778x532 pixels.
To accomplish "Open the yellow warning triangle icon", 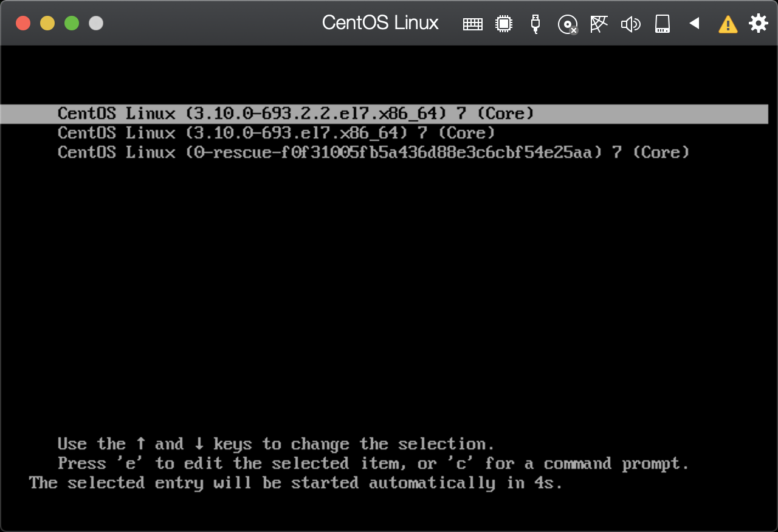I will point(728,23).
